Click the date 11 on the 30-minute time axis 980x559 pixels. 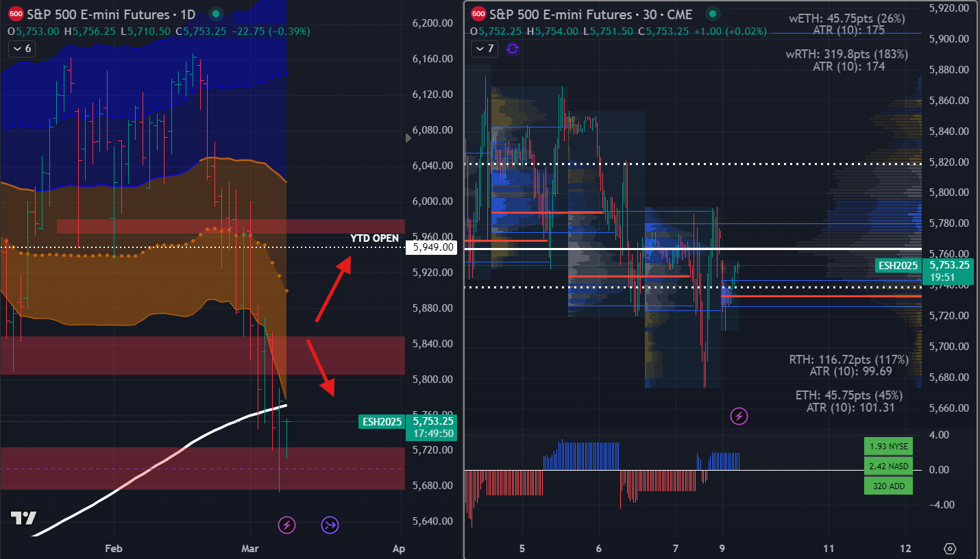[829, 549]
